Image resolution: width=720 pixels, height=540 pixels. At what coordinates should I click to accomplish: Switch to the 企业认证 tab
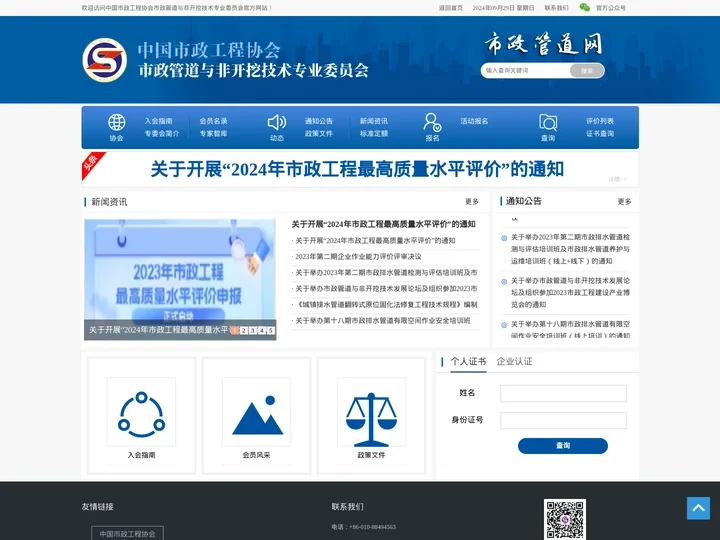(x=514, y=361)
